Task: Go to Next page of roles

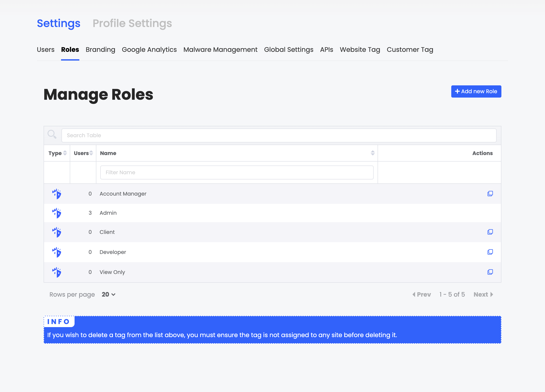Action: coord(483,294)
